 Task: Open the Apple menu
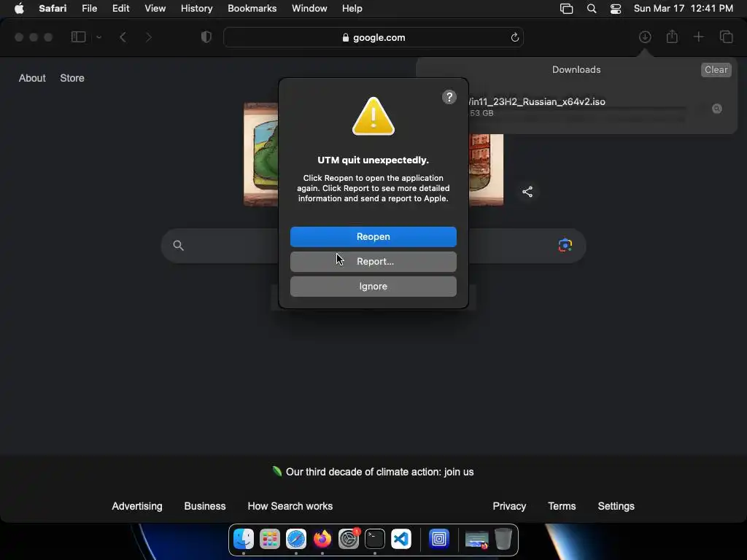(19, 9)
